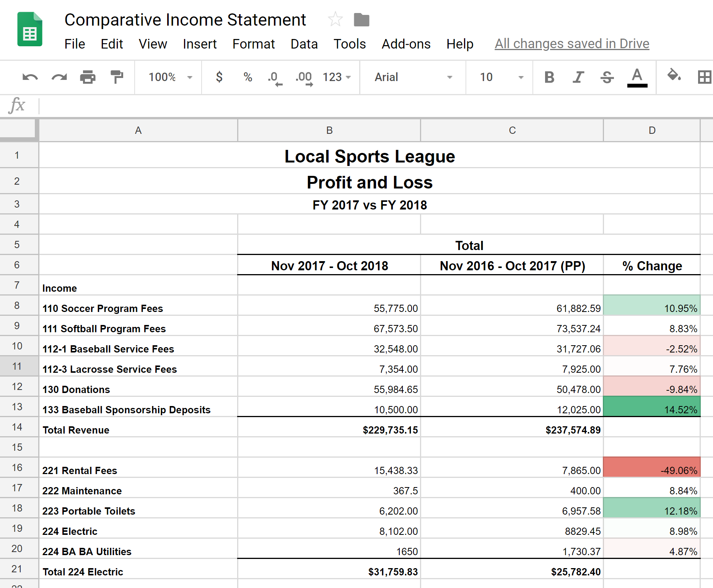Open the move-to-folder icon
Viewport: 713px width, 588px height.
361,19
